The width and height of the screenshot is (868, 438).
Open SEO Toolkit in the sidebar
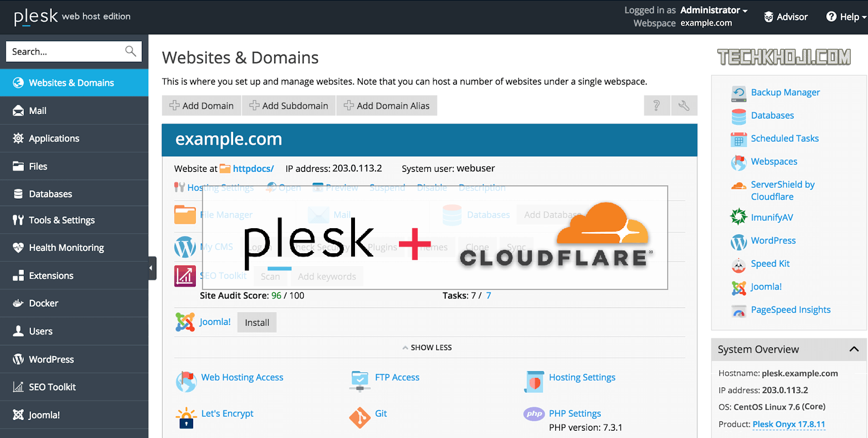(75, 387)
